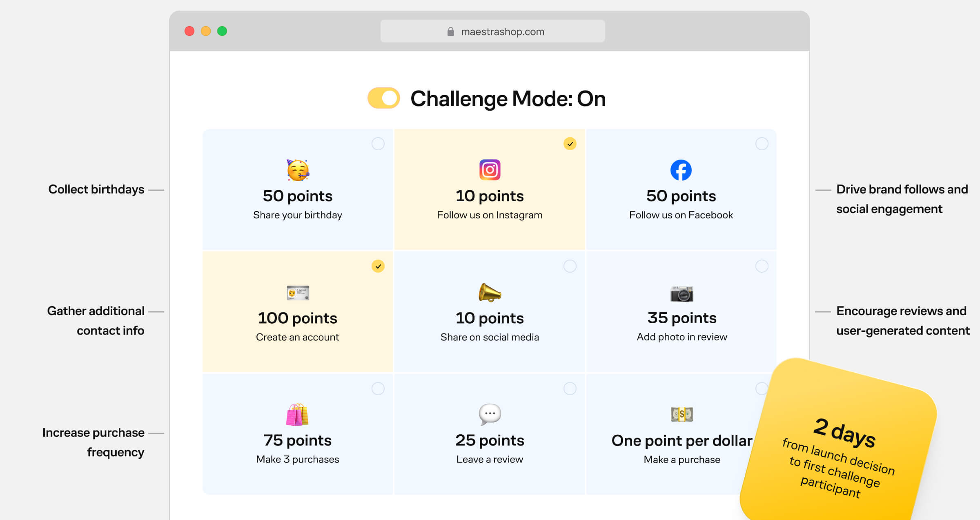Check the Share your birthday circle
Viewport: 980px width, 520px height.
378,144
